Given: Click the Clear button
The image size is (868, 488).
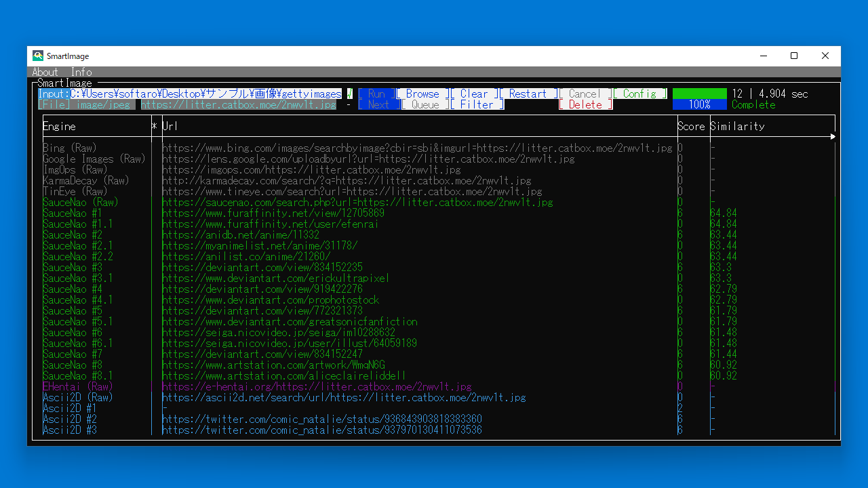Looking at the screenshot, I should [x=474, y=94].
